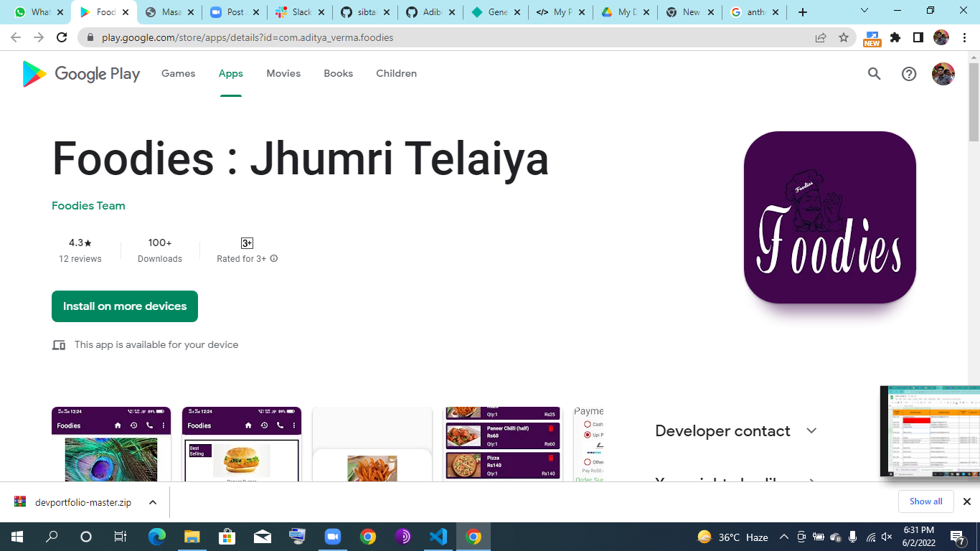
Task: Go to the Google Play home logo
Action: [x=81, y=73]
